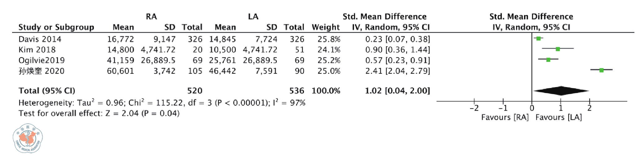Click the Study or Subgroup column header
Viewport: 644px width, 157px height.
[x=56, y=27]
